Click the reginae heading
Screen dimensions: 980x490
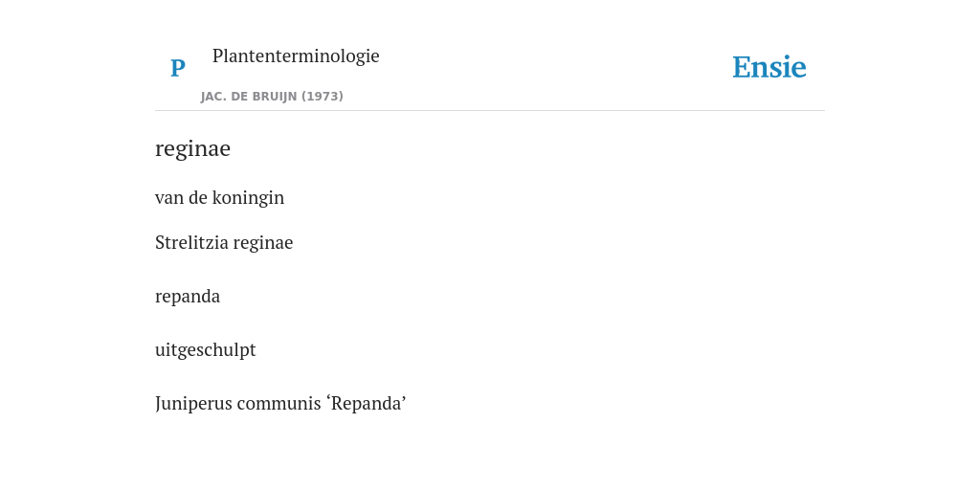click(x=192, y=148)
